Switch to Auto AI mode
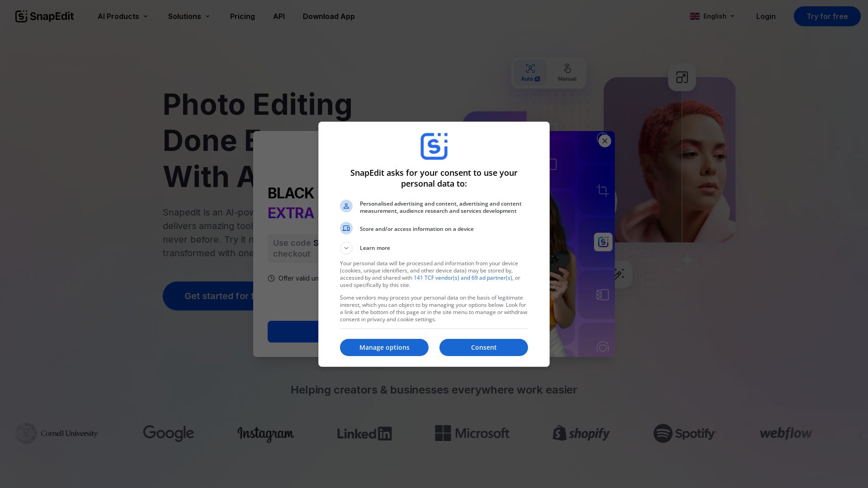Viewport: 868px width, 488px height. pyautogui.click(x=530, y=73)
